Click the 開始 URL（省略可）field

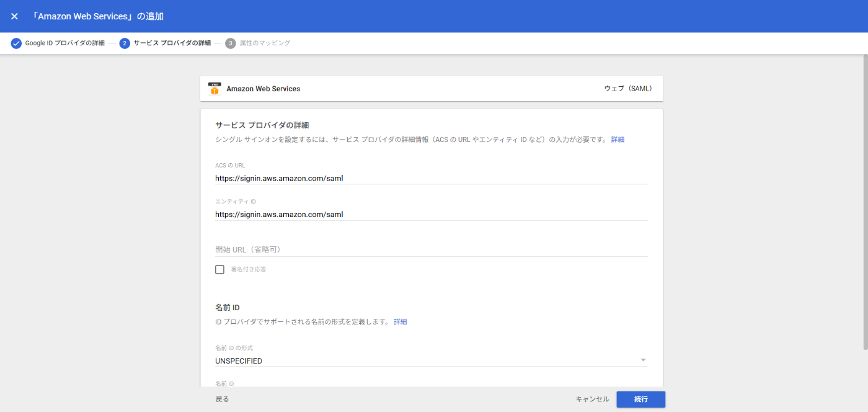(x=432, y=249)
